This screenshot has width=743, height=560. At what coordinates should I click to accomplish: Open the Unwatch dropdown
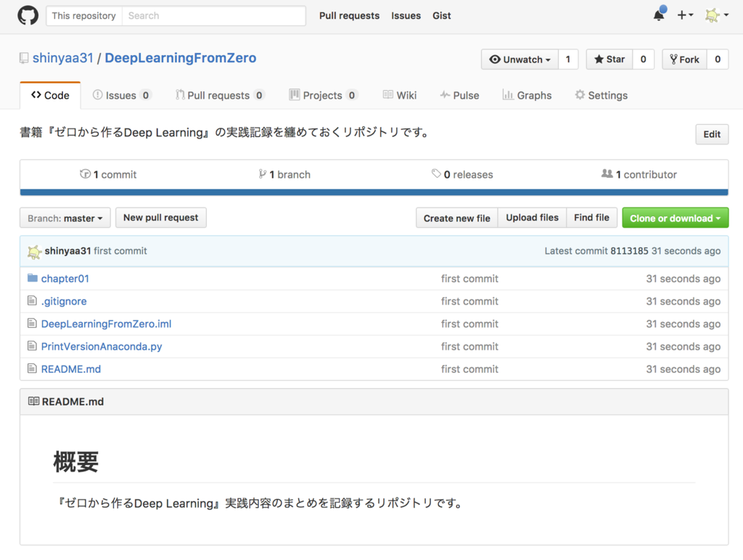pyautogui.click(x=520, y=59)
